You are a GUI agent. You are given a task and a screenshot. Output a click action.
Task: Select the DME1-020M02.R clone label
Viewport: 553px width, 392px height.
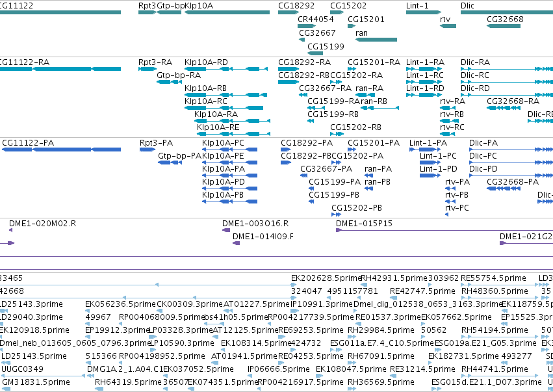(x=42, y=224)
